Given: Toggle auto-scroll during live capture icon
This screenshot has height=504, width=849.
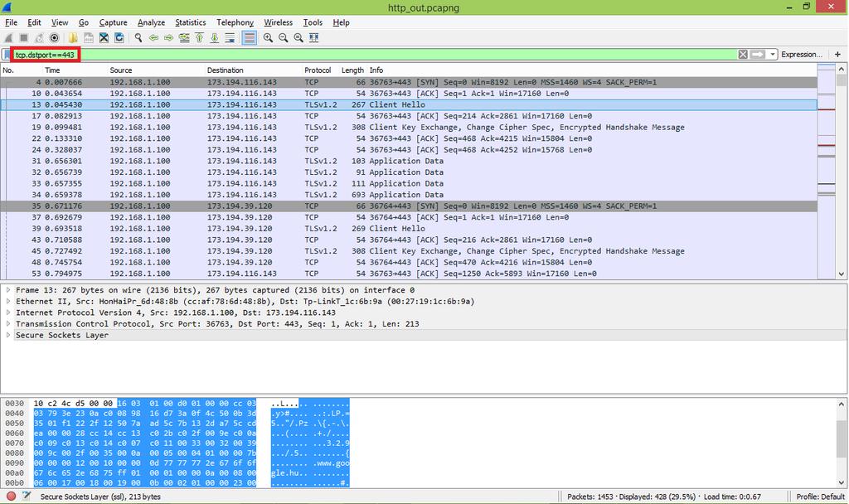Looking at the screenshot, I should point(230,38).
